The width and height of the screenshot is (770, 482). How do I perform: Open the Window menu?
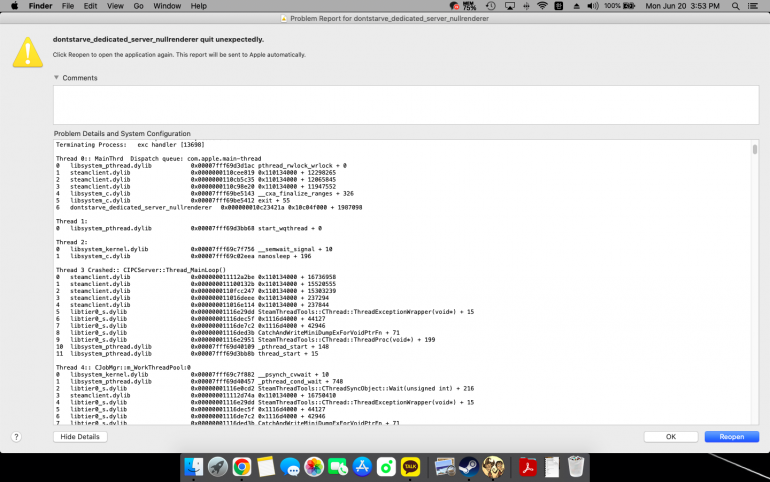167,6
